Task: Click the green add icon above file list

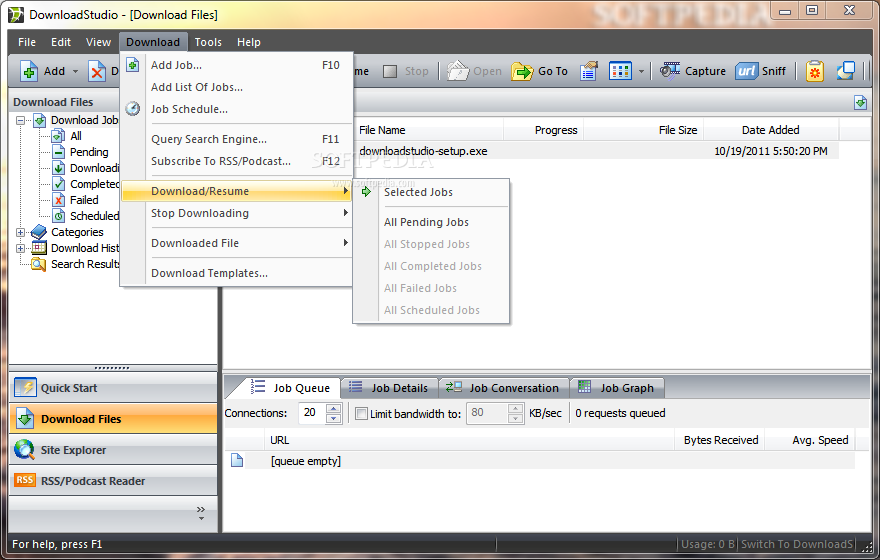Action: pyautogui.click(x=860, y=103)
